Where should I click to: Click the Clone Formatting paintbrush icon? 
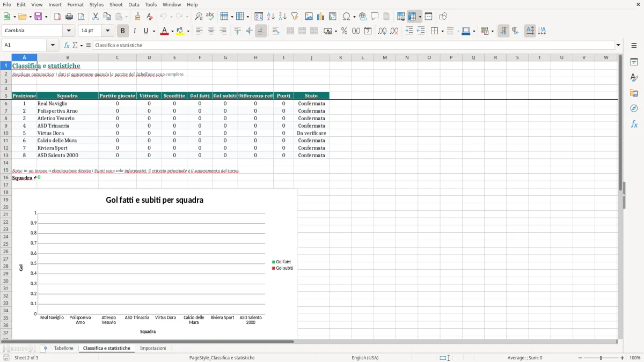(x=137, y=17)
